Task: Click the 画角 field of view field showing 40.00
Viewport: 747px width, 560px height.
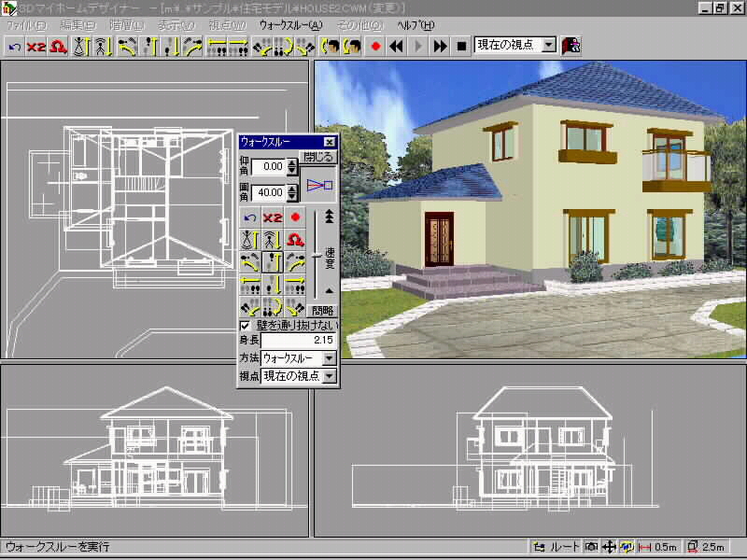Action: coord(268,192)
